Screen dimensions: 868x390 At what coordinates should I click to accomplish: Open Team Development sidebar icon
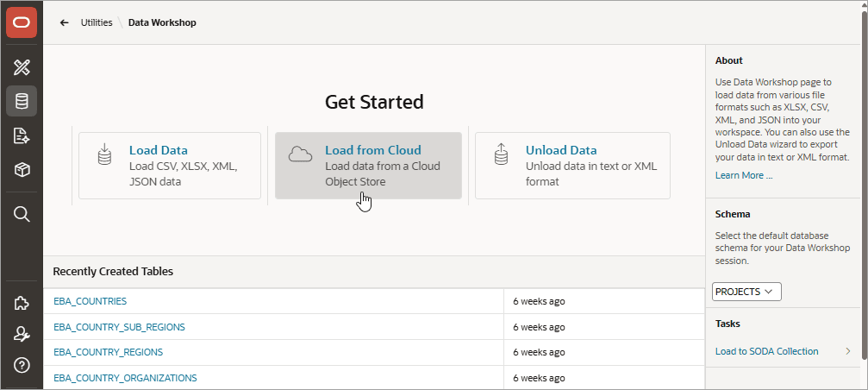point(22,135)
